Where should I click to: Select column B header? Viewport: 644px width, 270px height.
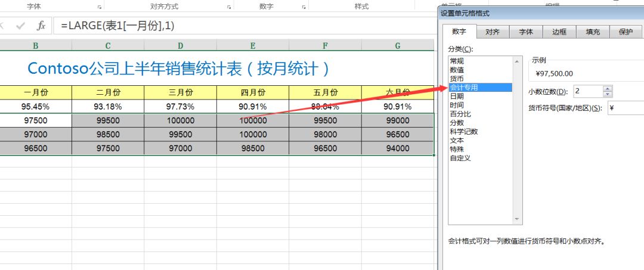(x=36, y=45)
